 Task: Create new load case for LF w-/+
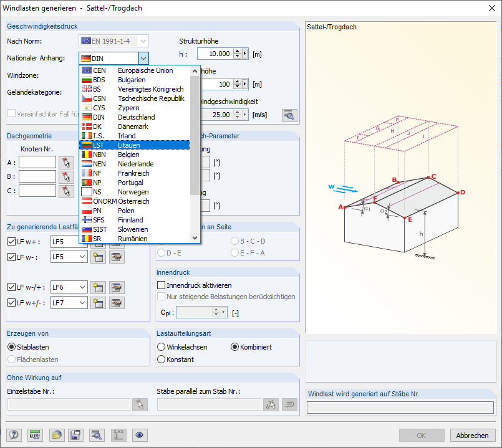(x=98, y=287)
